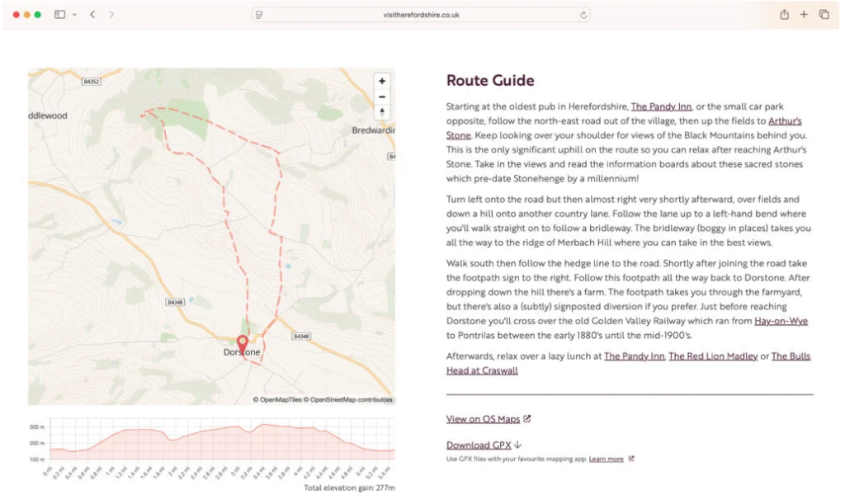Expand the sidebar tab group dropdown arrow
The image size is (845, 504).
tap(74, 15)
